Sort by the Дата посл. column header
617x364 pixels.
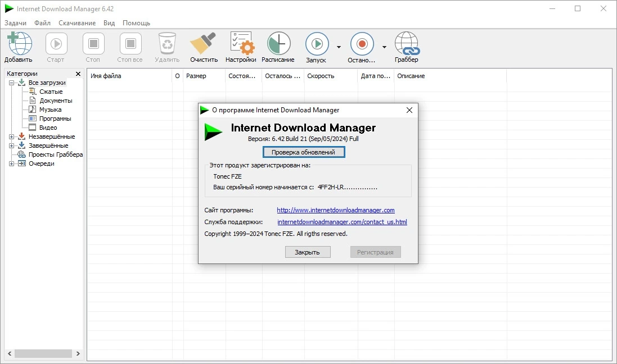pyautogui.click(x=376, y=76)
